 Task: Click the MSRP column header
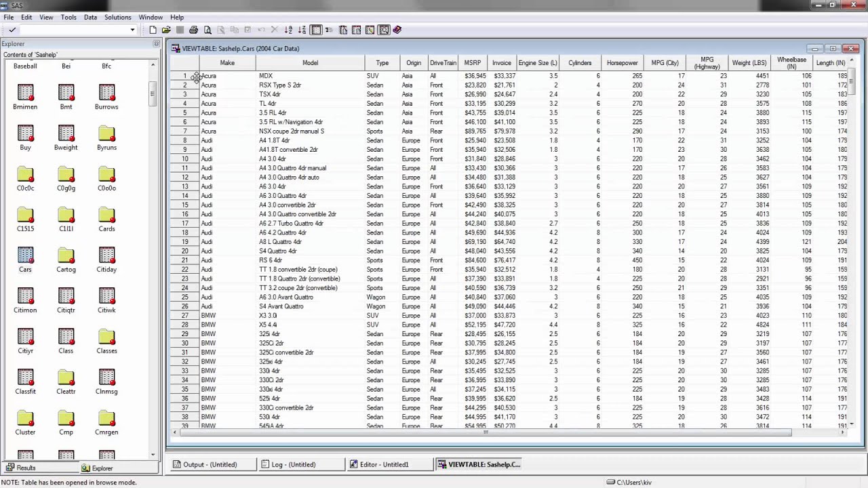pyautogui.click(x=473, y=63)
